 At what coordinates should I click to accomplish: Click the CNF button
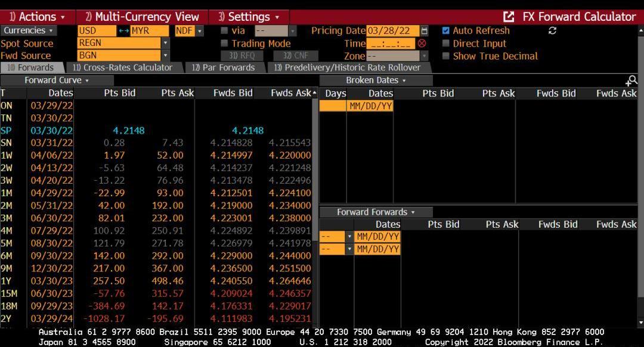click(295, 56)
